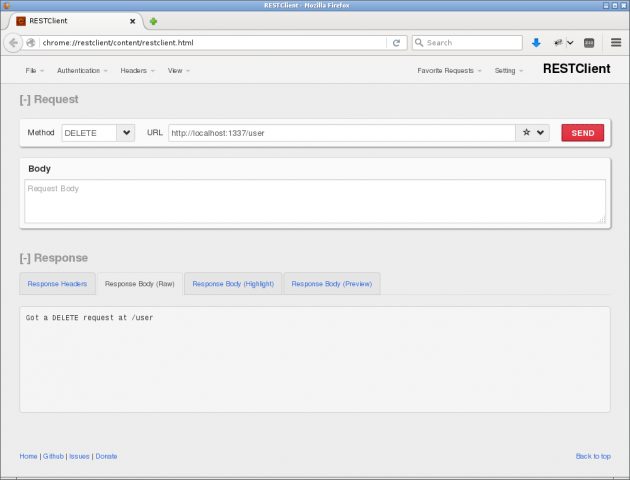Expand URL history dropdown chevron
This screenshot has width=630, height=480.
point(540,132)
